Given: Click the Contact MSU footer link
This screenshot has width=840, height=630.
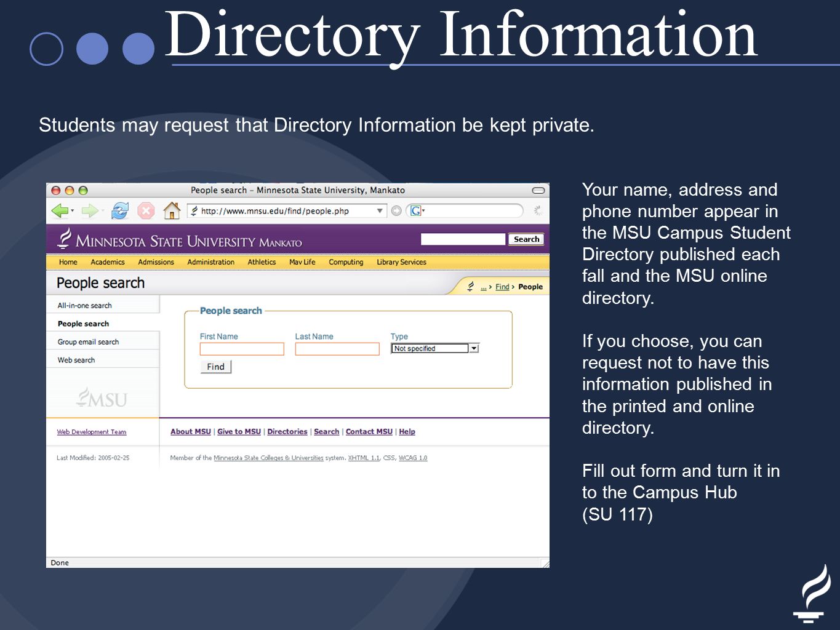Looking at the screenshot, I should point(369,432).
